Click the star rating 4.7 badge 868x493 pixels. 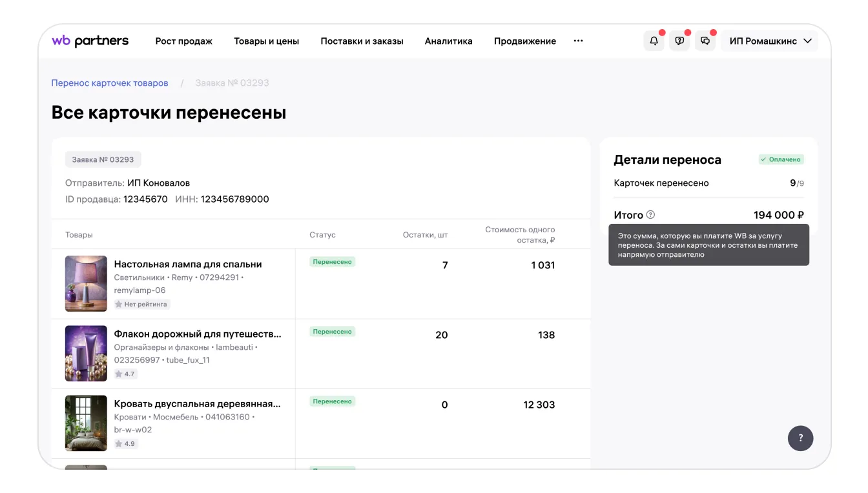click(125, 374)
